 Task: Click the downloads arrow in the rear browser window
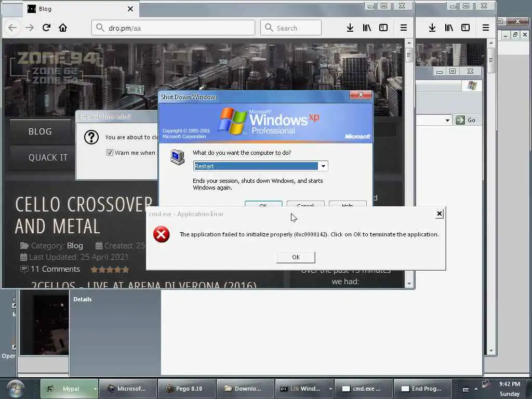pos(432,28)
